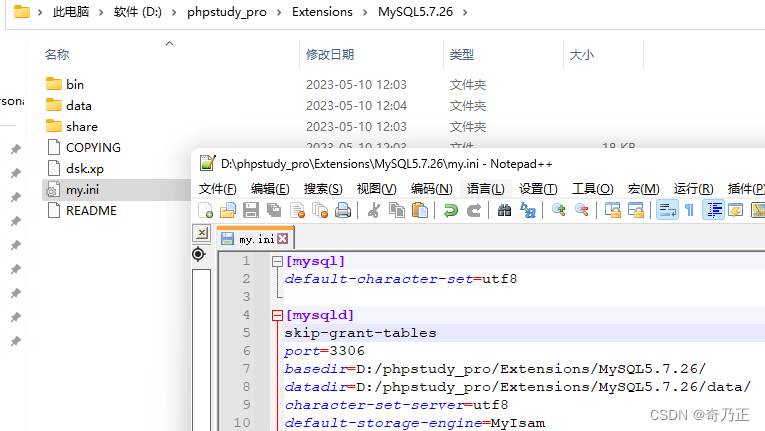This screenshot has width=765, height=431.
Task: Click the Open file toolbar icon
Action: point(228,210)
